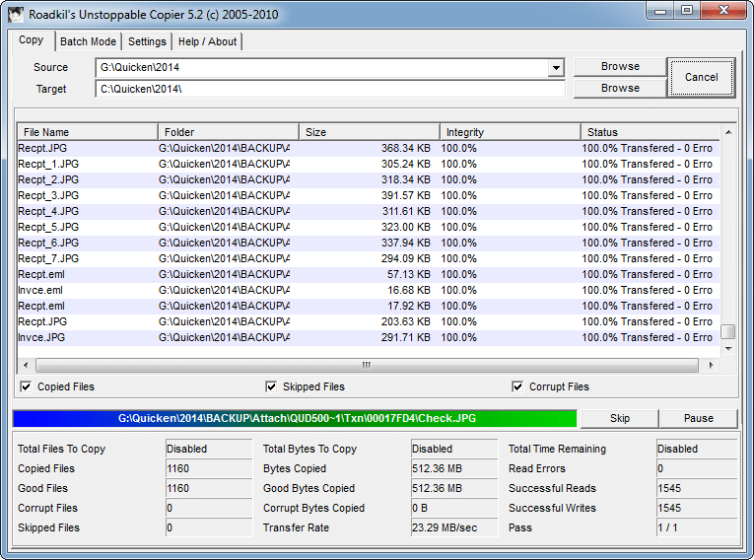Select the Recpt_4.JPG file row
This screenshot has width=754, height=560.
369,212
